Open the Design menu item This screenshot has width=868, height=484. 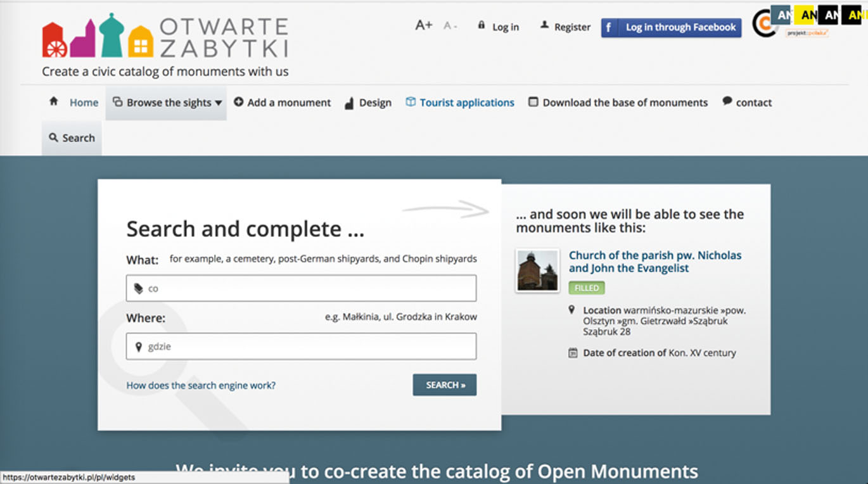click(x=374, y=103)
